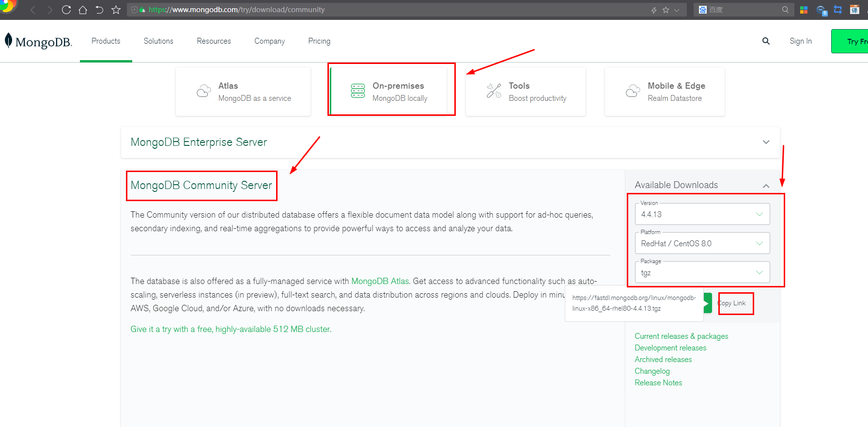This screenshot has height=427, width=868.
Task: Click the Baidu paw search engine icon
Action: (703, 10)
